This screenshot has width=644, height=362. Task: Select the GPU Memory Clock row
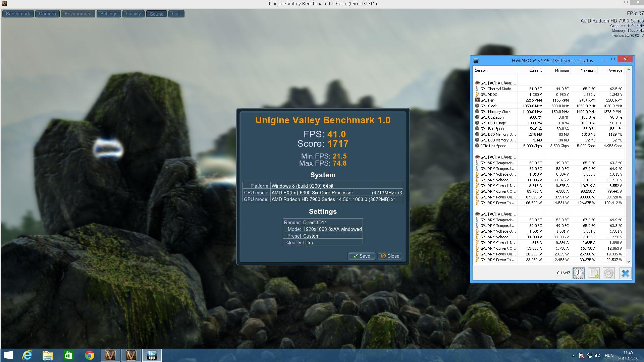click(549, 112)
